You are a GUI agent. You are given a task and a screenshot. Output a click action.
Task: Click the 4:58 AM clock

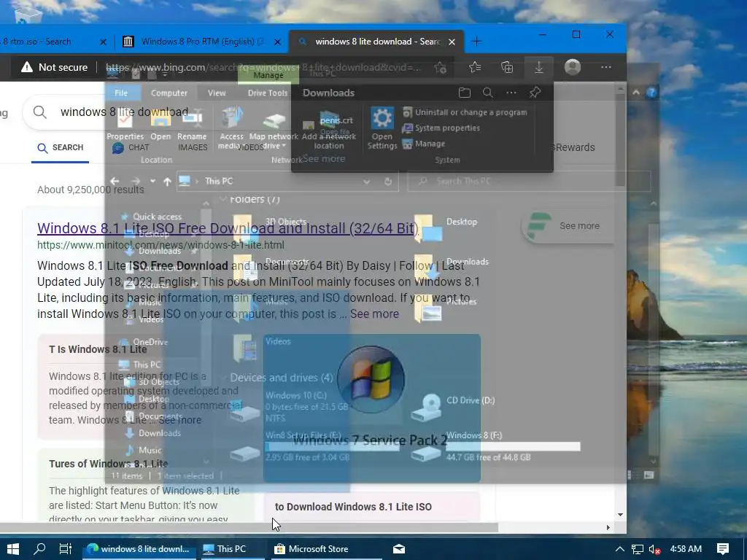[x=686, y=549]
